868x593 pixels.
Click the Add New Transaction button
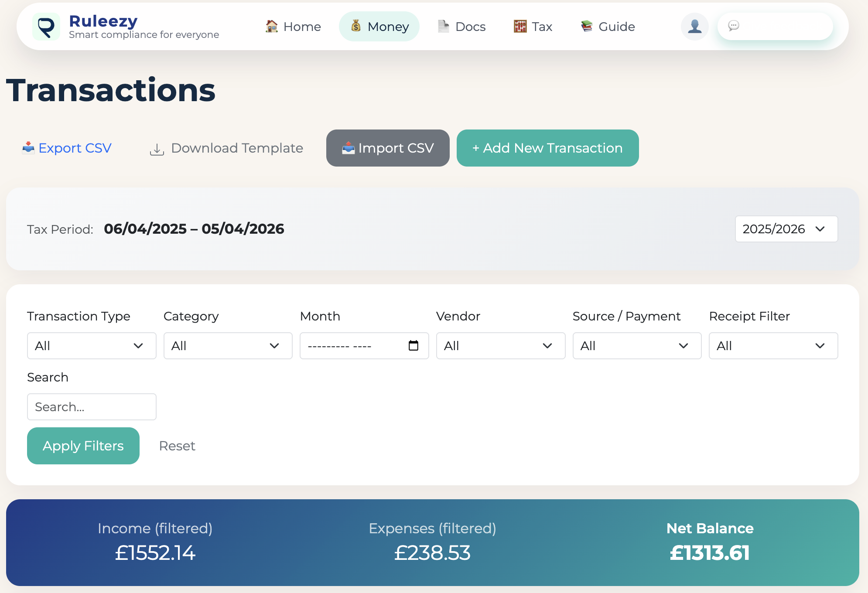click(x=547, y=148)
